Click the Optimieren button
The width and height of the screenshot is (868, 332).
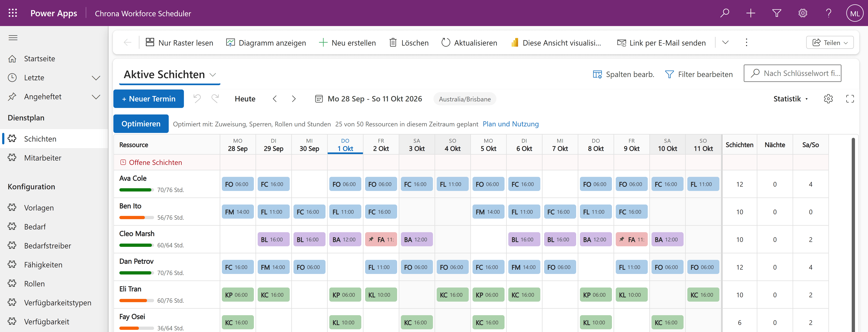[141, 124]
